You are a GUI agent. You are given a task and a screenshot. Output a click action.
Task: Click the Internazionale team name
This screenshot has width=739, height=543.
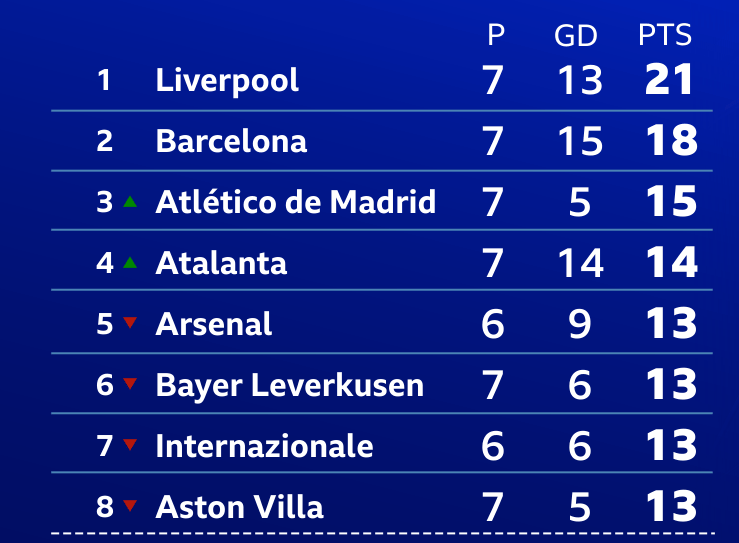tap(264, 446)
